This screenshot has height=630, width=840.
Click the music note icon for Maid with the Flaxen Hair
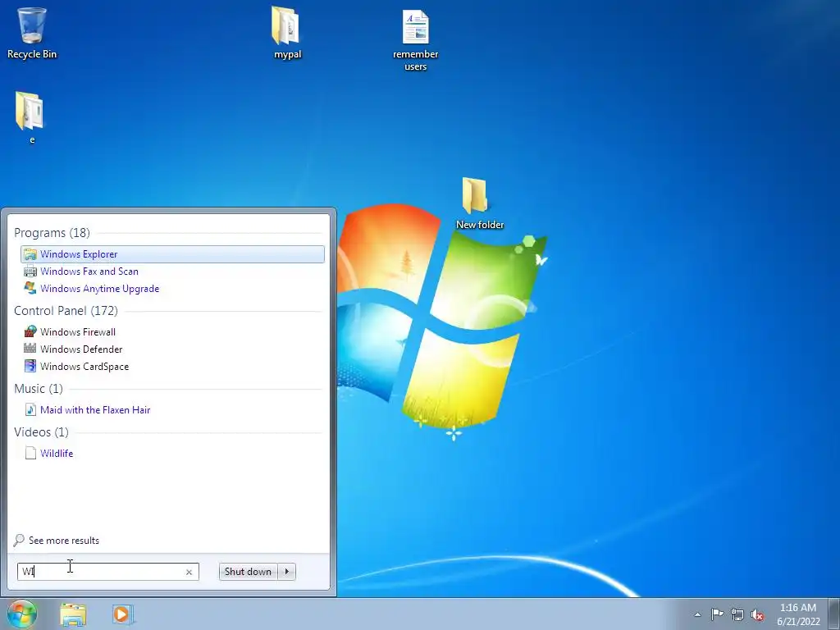tap(30, 410)
